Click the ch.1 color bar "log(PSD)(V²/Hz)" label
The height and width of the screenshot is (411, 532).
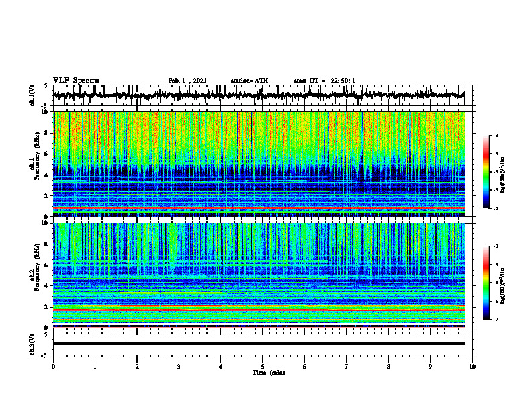[503, 175]
